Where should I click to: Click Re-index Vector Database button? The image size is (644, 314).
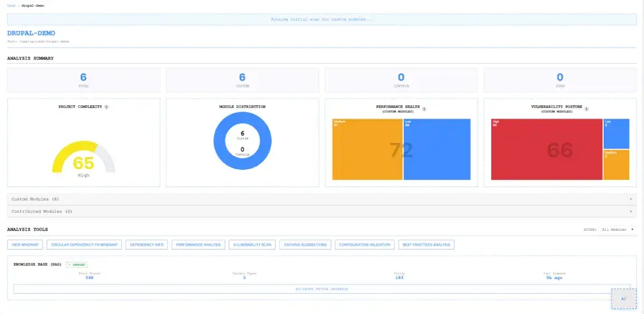point(321,289)
